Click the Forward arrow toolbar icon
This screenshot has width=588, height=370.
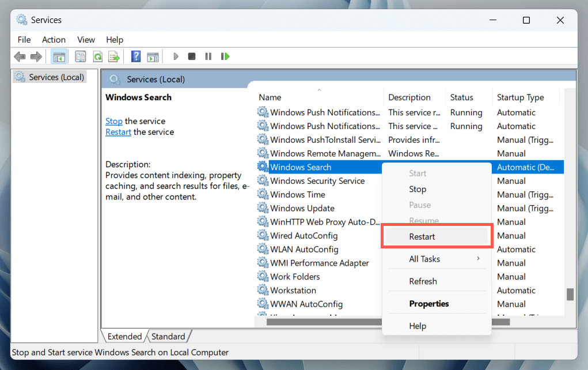tap(36, 56)
